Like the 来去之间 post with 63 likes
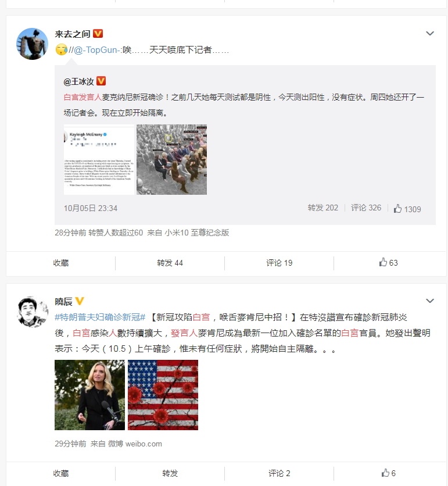448x486 pixels. (389, 263)
